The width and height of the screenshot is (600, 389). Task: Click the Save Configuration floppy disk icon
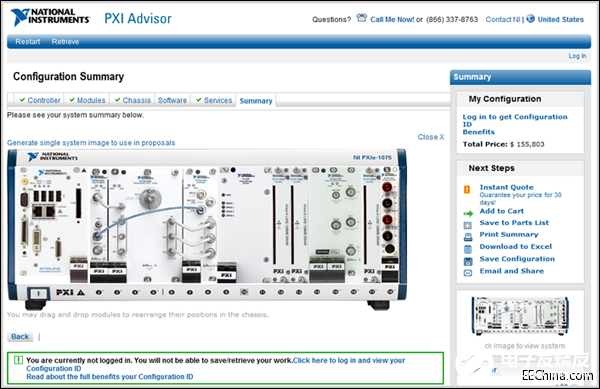tap(468, 261)
